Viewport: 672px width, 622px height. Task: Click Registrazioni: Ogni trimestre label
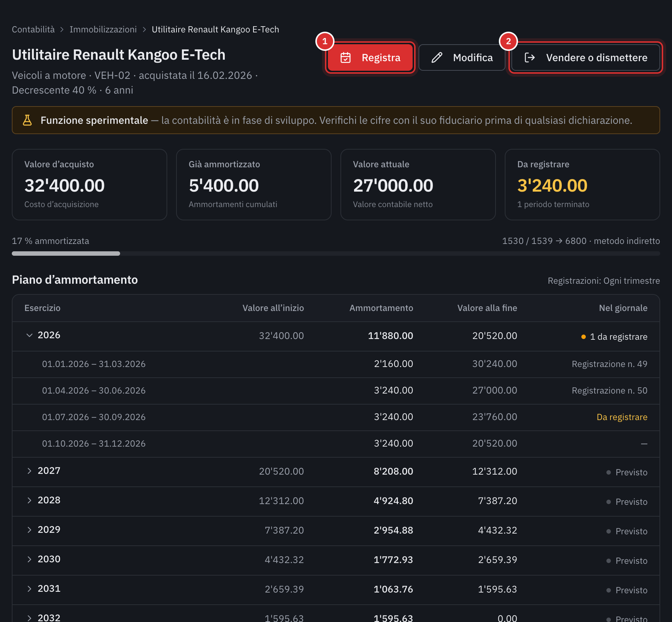[604, 281]
